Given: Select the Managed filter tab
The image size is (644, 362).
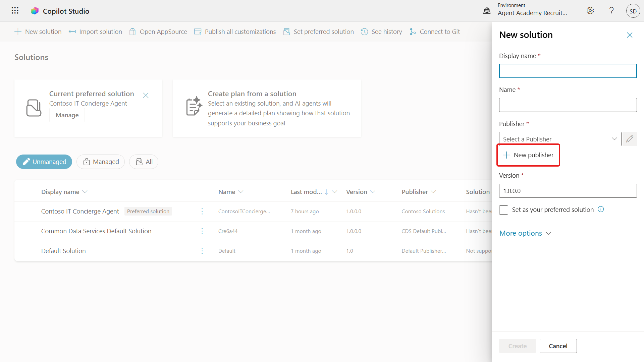Looking at the screenshot, I should [101, 162].
